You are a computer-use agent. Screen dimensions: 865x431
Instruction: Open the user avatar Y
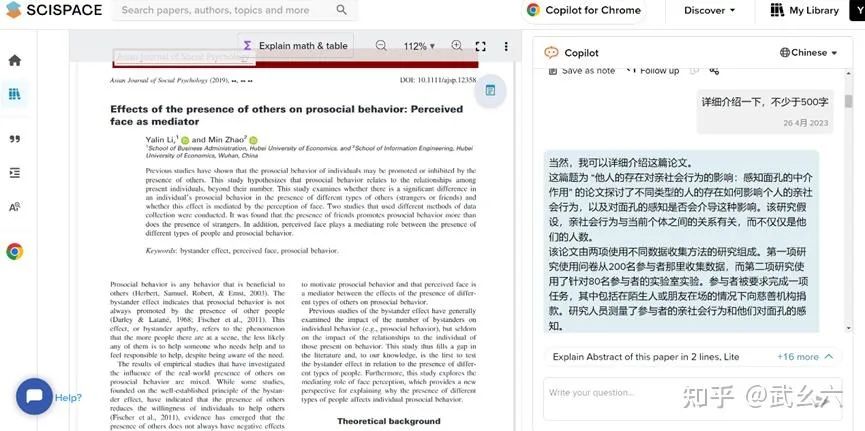[857, 10]
